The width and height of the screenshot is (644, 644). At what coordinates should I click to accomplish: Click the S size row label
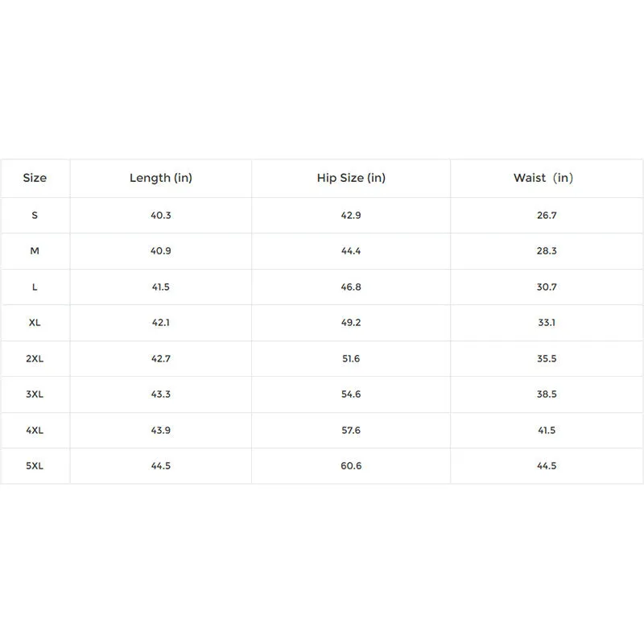click(x=35, y=215)
